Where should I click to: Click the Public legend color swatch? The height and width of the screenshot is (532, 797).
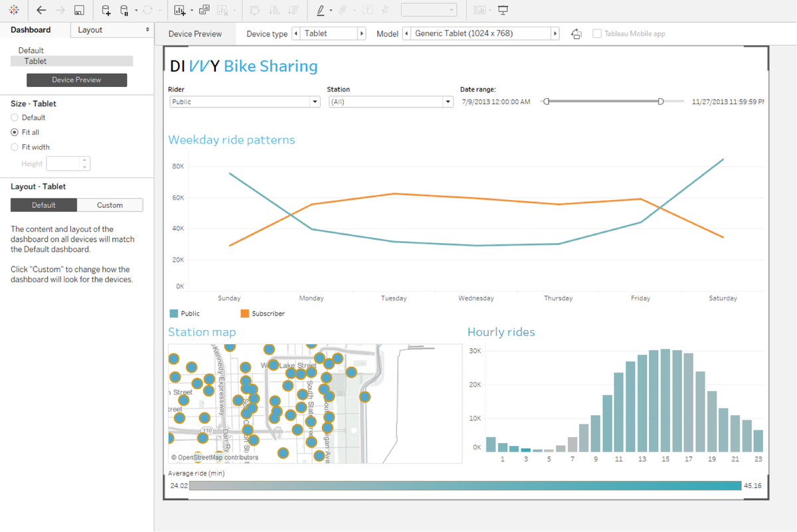point(173,313)
